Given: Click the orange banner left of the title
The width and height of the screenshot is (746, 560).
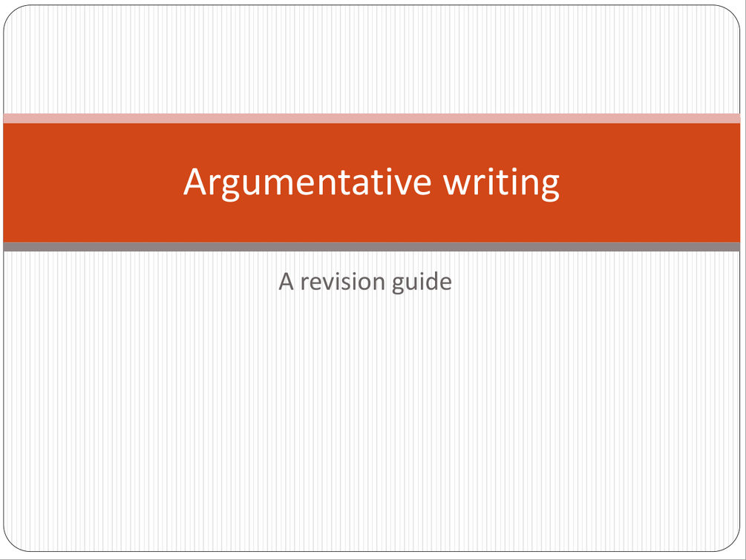Looking at the screenshot, I should click(x=89, y=182).
